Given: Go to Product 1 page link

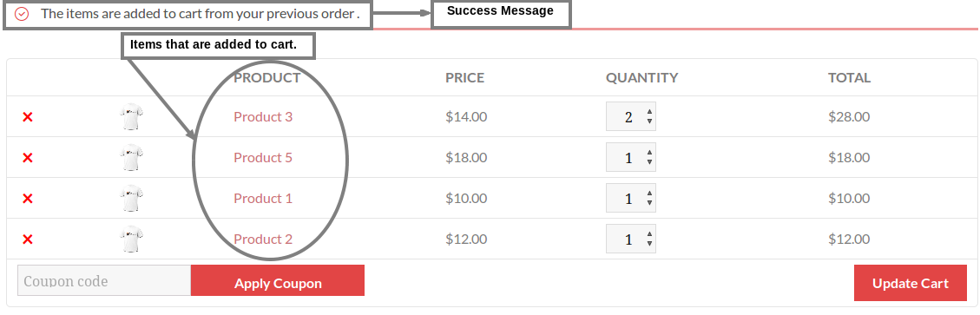Looking at the screenshot, I should (x=263, y=198).
